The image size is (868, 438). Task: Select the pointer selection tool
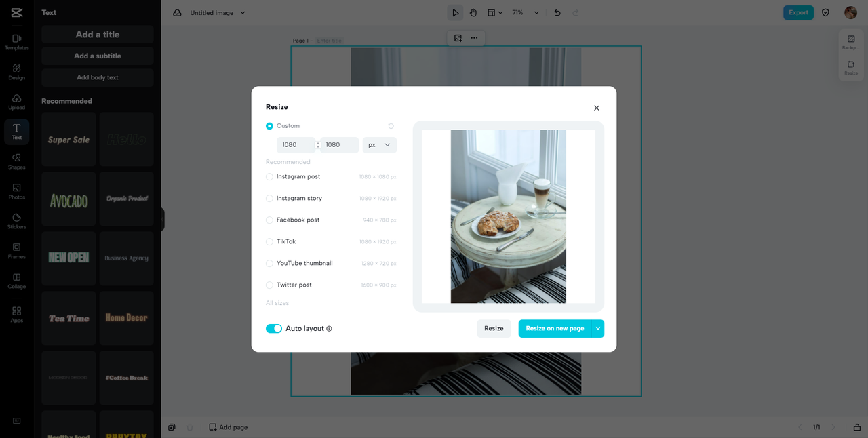click(455, 12)
